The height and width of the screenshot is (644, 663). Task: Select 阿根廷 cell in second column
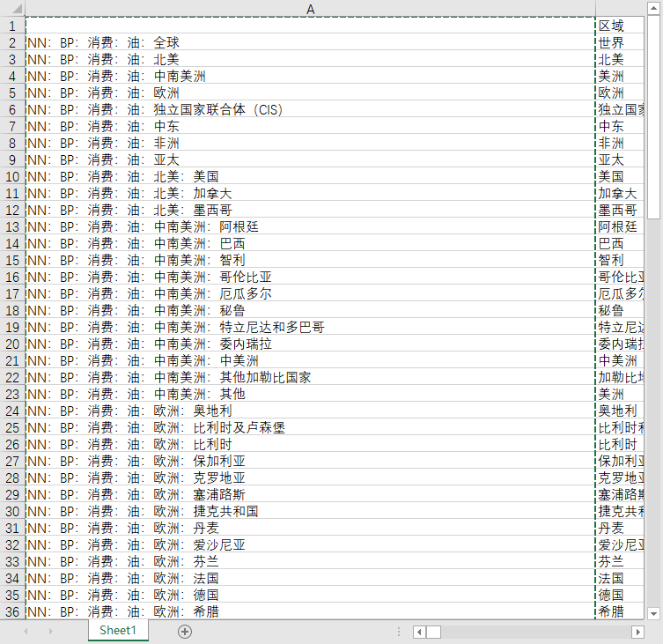(620, 226)
